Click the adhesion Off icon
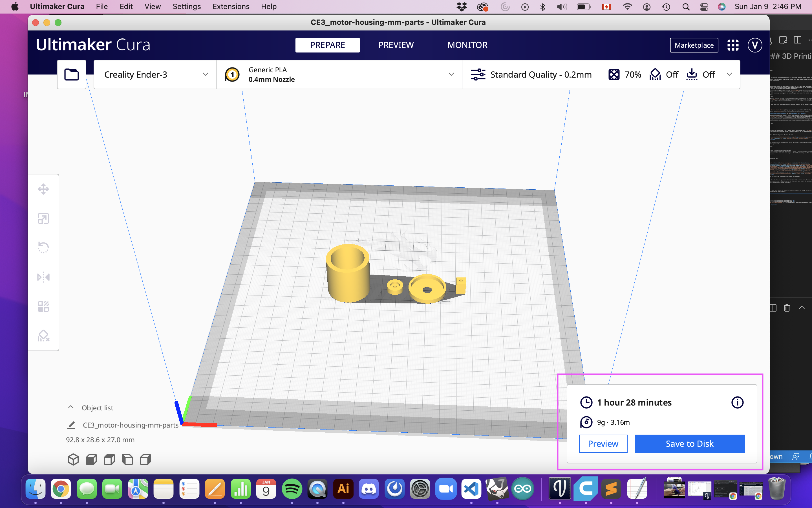Viewport: 812px width, 508px height. click(692, 75)
